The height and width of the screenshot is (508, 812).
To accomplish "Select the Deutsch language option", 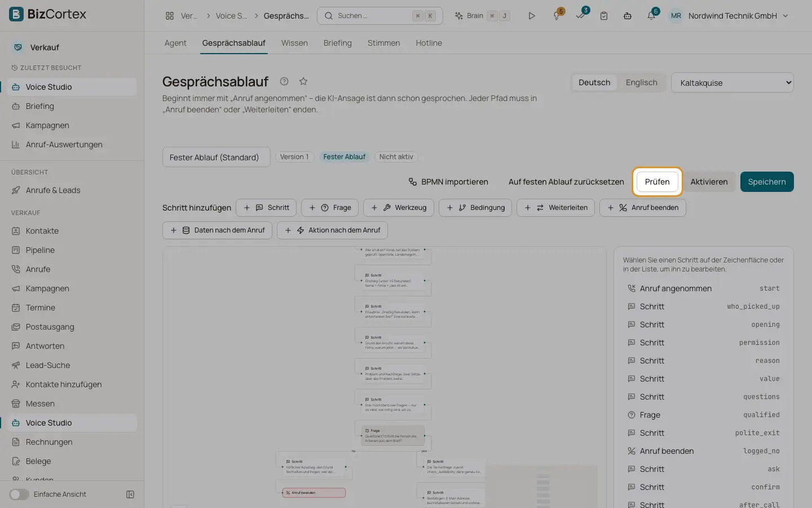I will coord(594,82).
